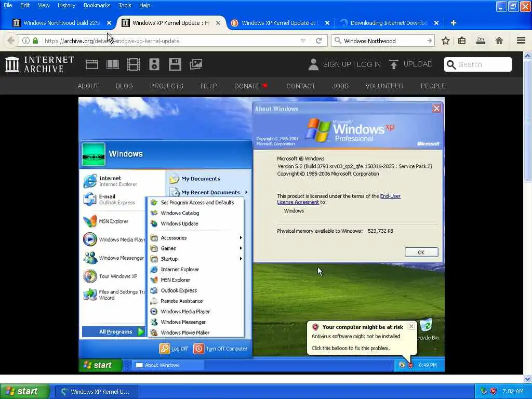The image size is (532, 399).
Task: Show bookmarks list icon
Action: pos(462,41)
